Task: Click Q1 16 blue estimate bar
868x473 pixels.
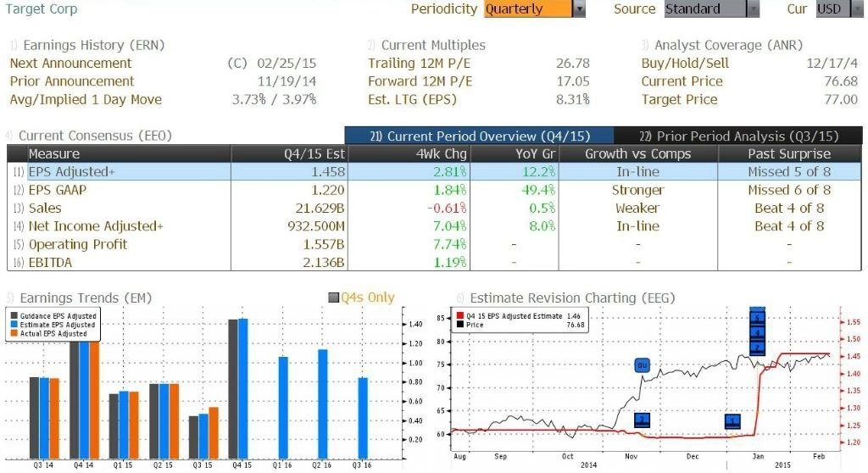Action: click(283, 408)
